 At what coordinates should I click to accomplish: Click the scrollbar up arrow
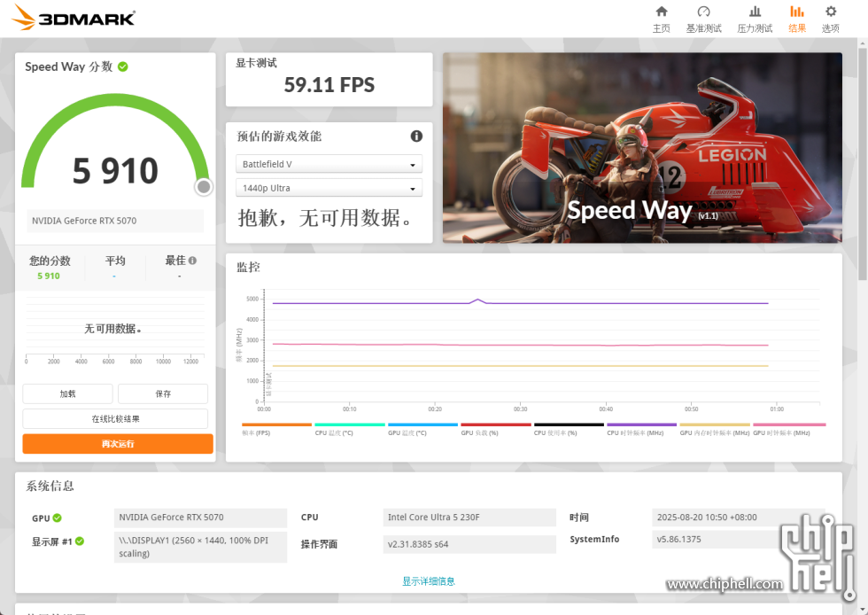click(x=863, y=43)
